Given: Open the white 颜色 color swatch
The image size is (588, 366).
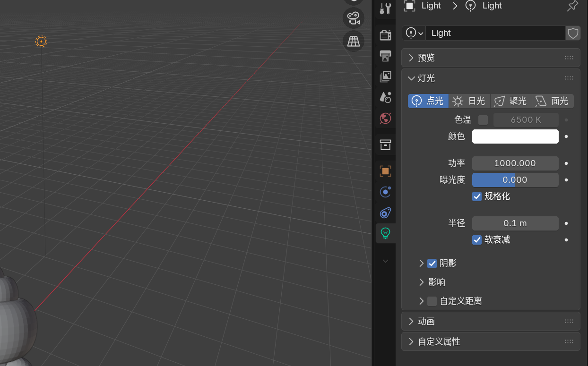Looking at the screenshot, I should coord(515,136).
